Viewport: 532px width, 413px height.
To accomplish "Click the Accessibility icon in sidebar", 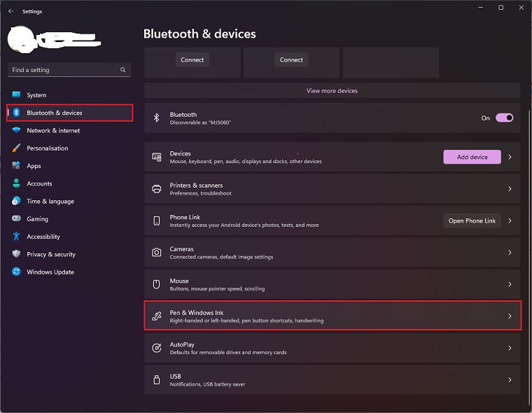I will [x=16, y=237].
